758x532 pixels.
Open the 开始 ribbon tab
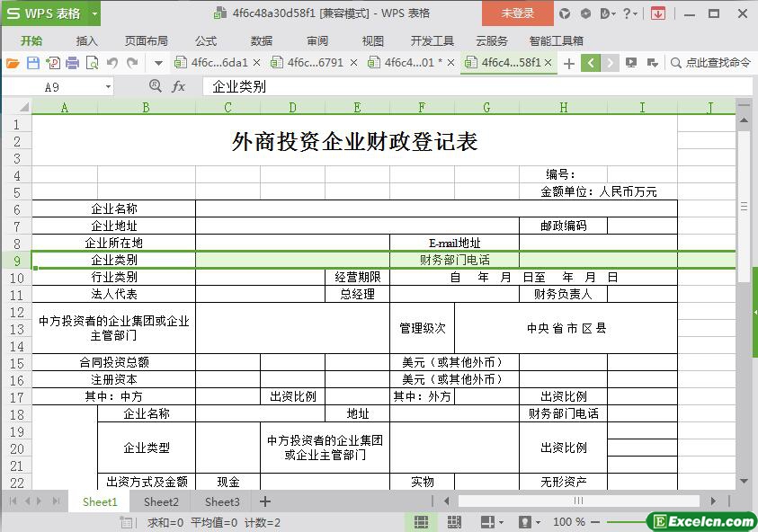pos(31,41)
